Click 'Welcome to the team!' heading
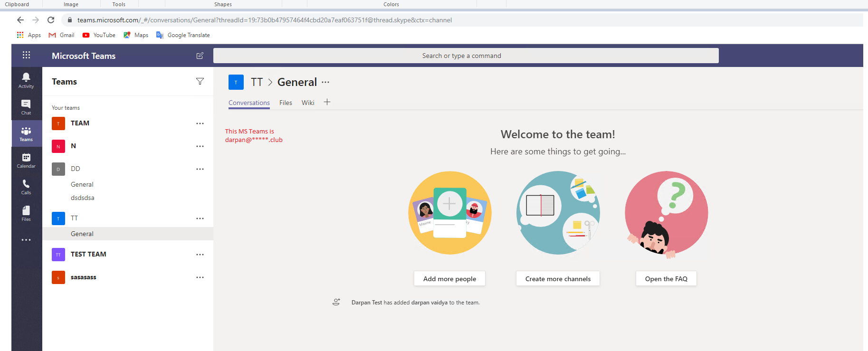This screenshot has width=868, height=351. pyautogui.click(x=558, y=134)
